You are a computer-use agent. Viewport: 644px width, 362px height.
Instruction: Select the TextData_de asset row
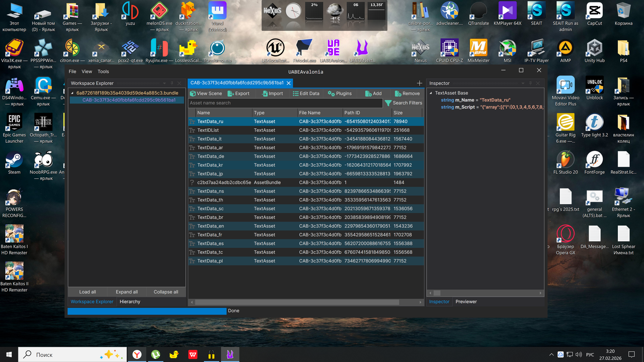[x=306, y=156]
